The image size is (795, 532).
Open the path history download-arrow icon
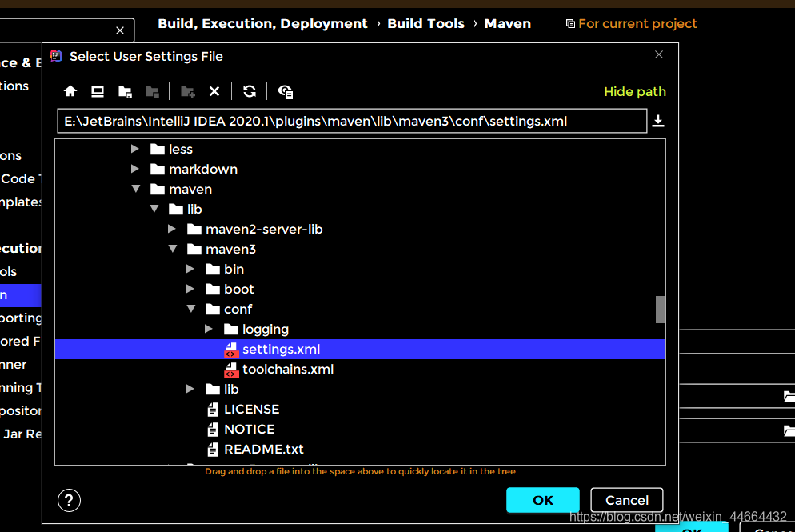tap(658, 121)
